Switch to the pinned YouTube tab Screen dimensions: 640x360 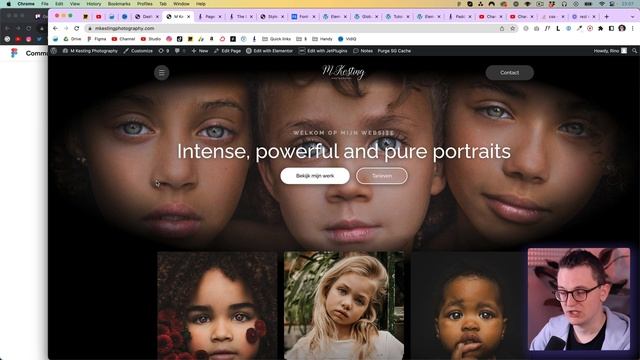(x=98, y=17)
